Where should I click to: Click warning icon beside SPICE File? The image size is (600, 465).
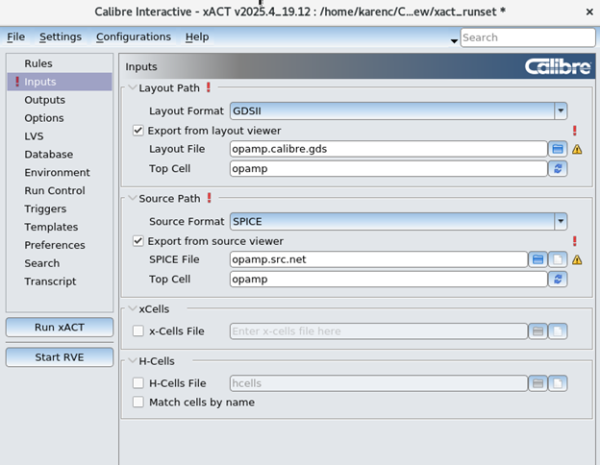577,260
